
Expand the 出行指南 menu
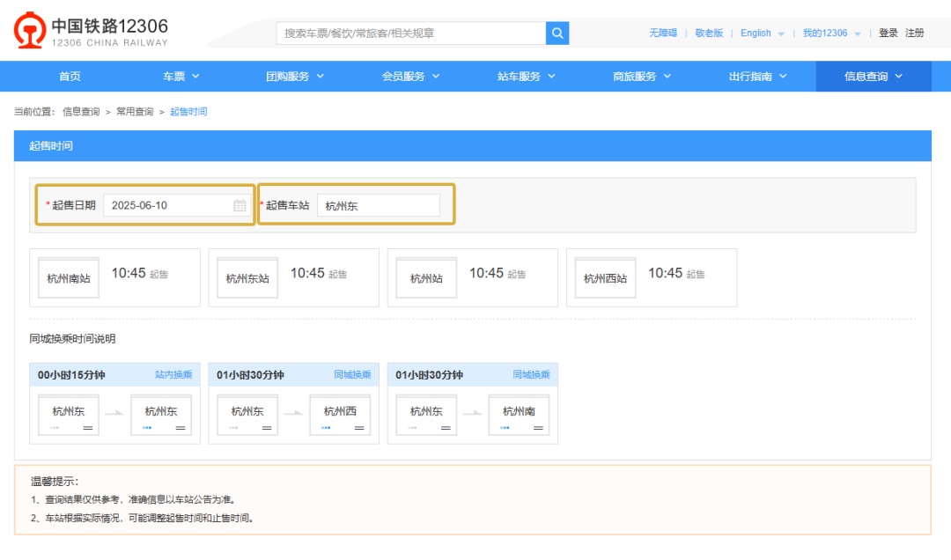(757, 77)
